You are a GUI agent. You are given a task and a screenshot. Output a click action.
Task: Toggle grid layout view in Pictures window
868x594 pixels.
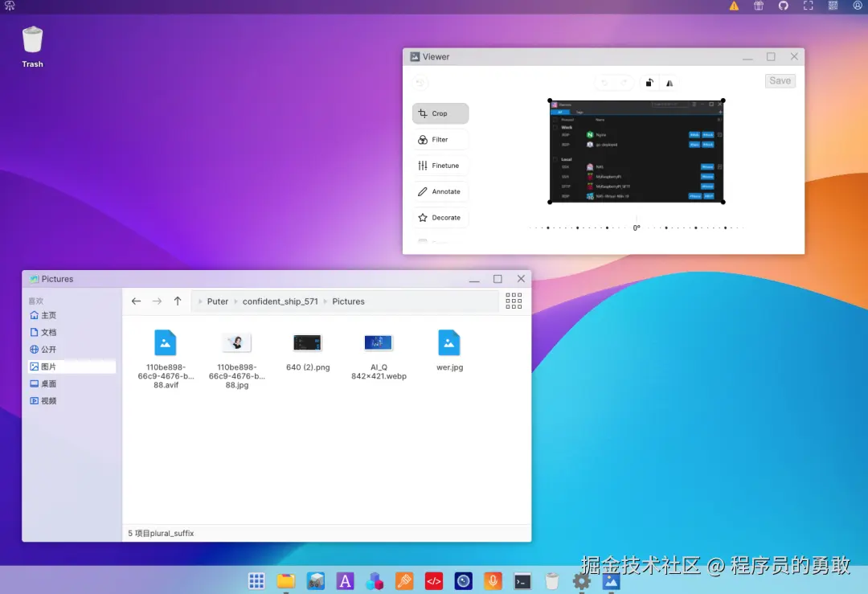pos(513,301)
